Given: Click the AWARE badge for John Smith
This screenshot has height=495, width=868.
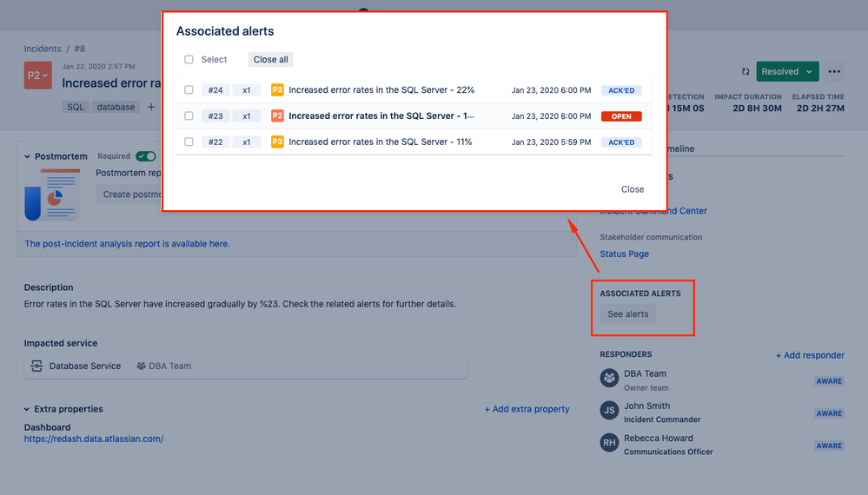Looking at the screenshot, I should (x=829, y=413).
